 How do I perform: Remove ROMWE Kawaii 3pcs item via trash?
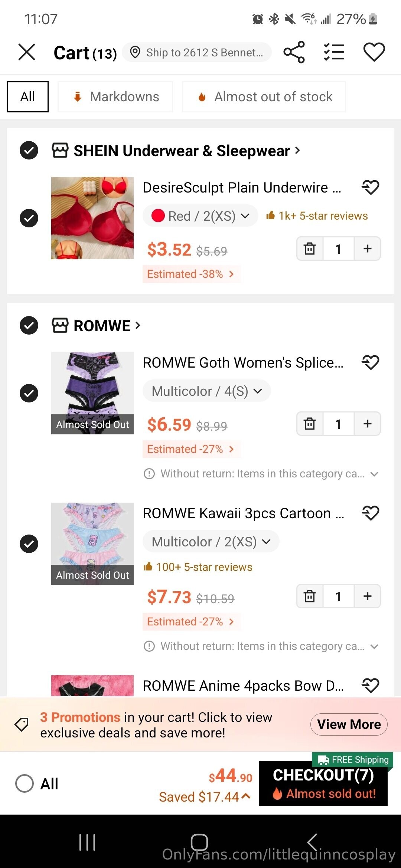(x=310, y=596)
